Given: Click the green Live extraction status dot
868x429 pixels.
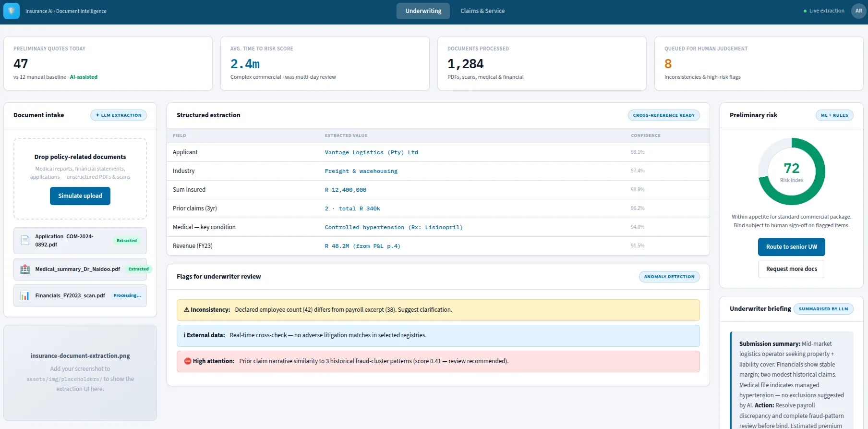Looking at the screenshot, I should point(805,11).
